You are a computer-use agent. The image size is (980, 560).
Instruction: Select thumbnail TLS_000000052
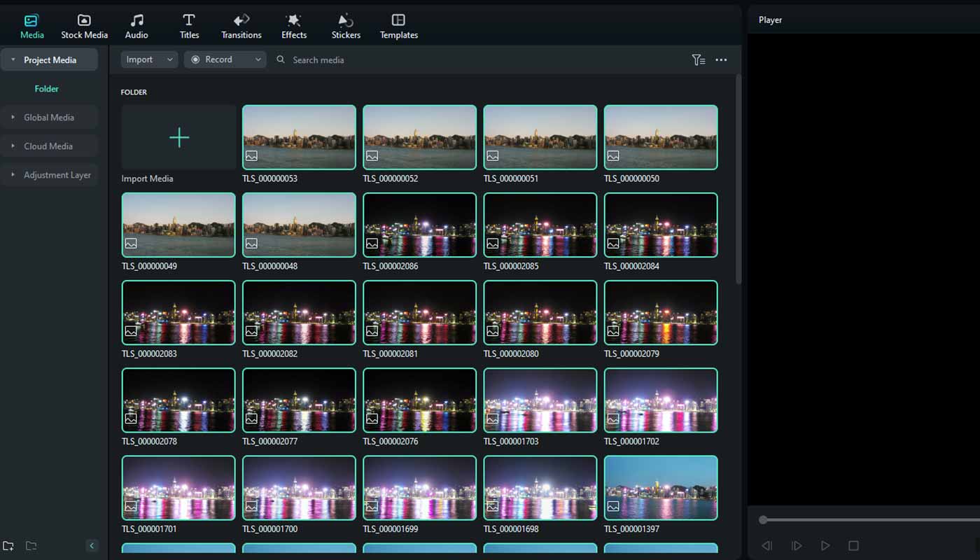click(419, 137)
